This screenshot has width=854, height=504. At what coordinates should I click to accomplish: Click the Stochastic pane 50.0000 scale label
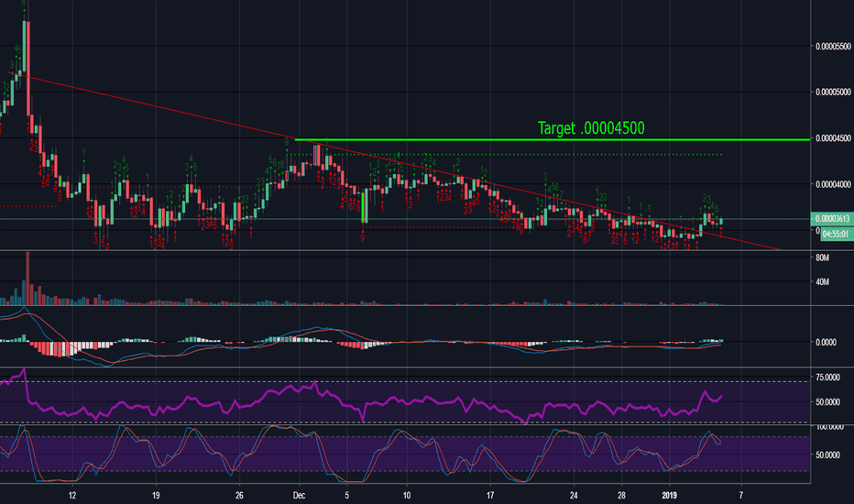click(827, 455)
